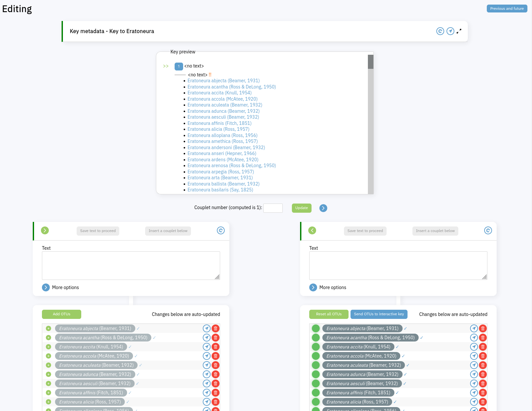Viewport: 532px width, 411px height.
Task: Expand the Key metadata panel fullscreen
Action: [459, 31]
